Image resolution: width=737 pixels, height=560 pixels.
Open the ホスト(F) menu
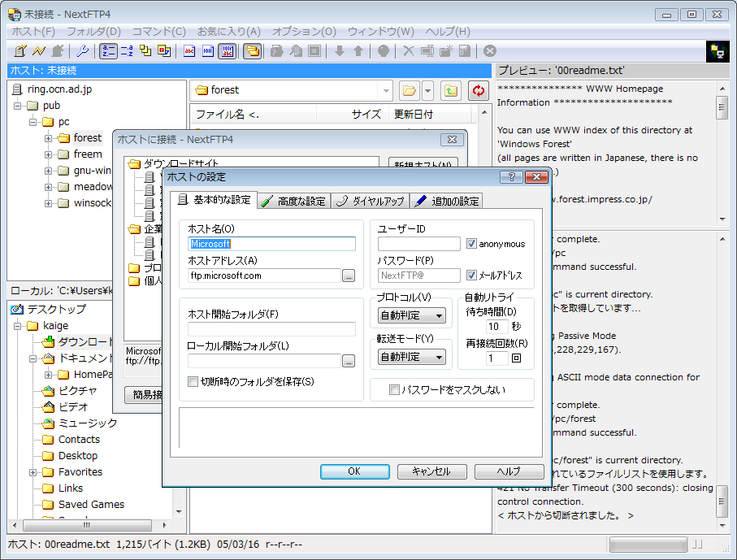(x=33, y=32)
